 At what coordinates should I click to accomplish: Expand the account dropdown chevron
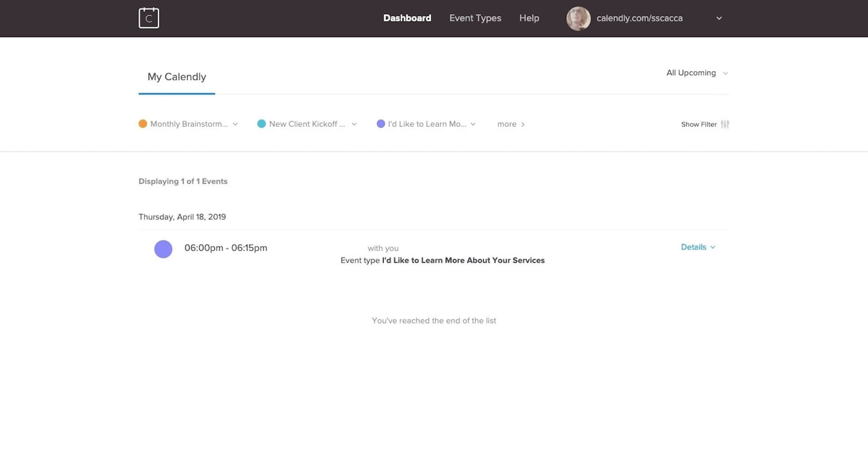click(x=719, y=18)
